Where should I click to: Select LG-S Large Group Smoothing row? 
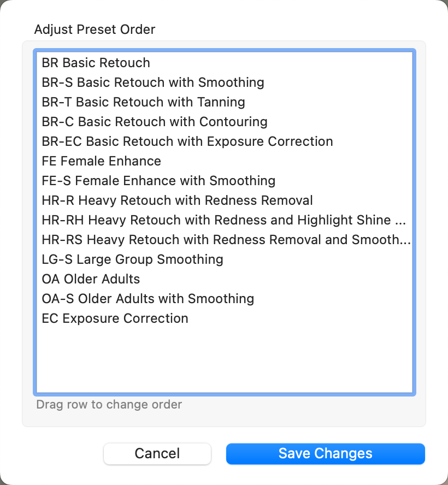click(132, 259)
